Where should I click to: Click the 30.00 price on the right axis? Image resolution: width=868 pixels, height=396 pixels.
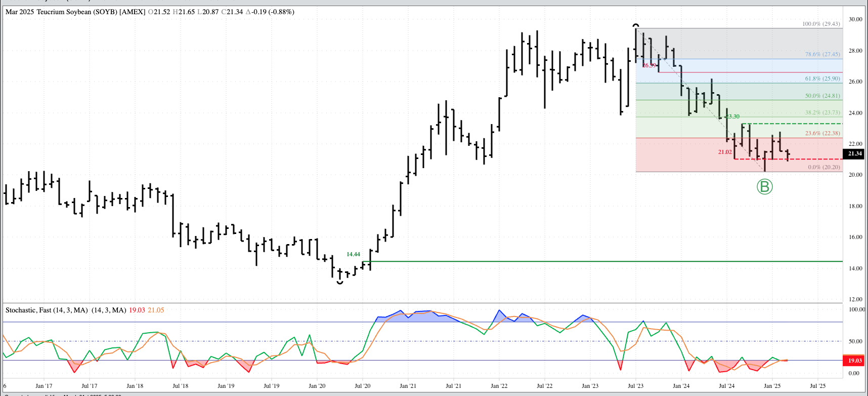pos(855,19)
